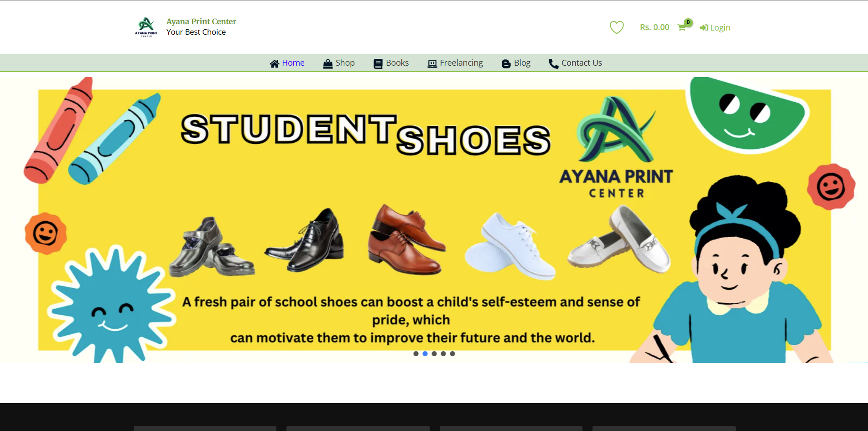Click the Rs. 0.00 cart total
The image size is (868, 431).
pyautogui.click(x=655, y=27)
